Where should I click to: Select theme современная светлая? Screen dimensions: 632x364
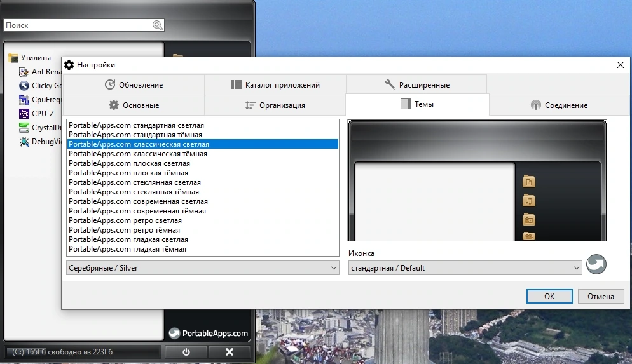[x=203, y=201]
